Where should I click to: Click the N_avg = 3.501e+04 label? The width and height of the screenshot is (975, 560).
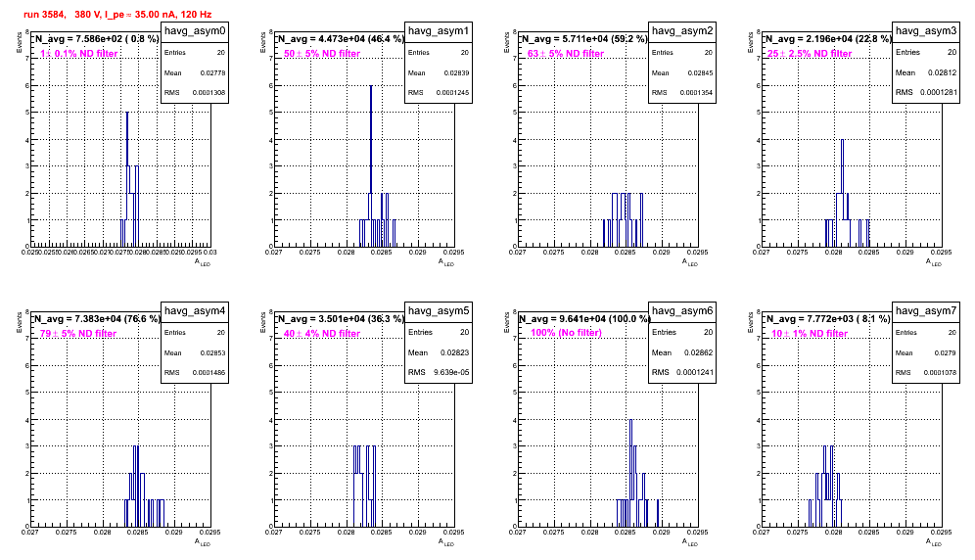coord(341,318)
